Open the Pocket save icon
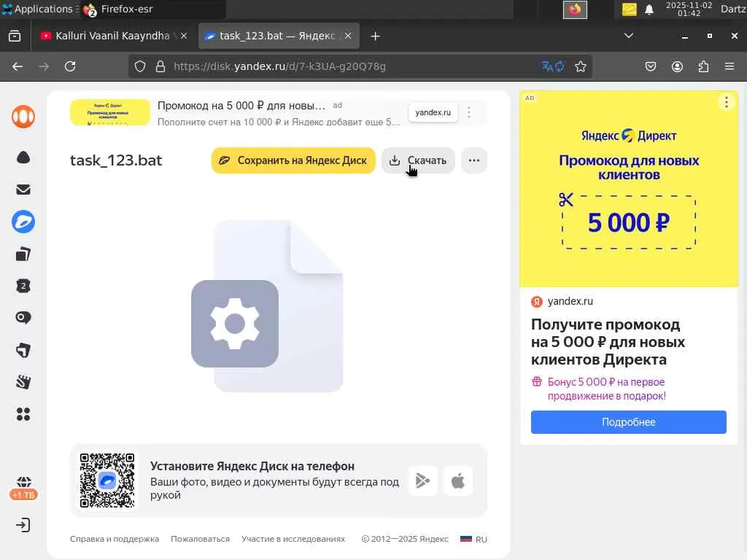Image resolution: width=747 pixels, height=560 pixels. (651, 66)
